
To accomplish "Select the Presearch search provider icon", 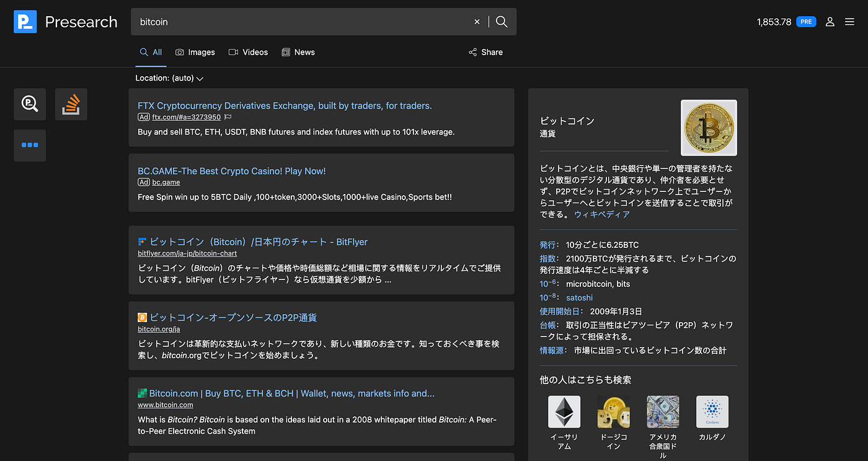I will (x=30, y=104).
